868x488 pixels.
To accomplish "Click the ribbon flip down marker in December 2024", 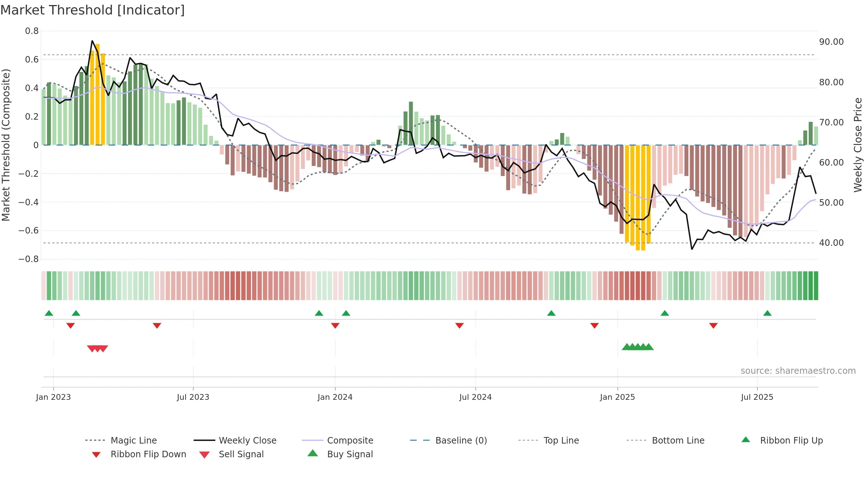I will point(595,326).
